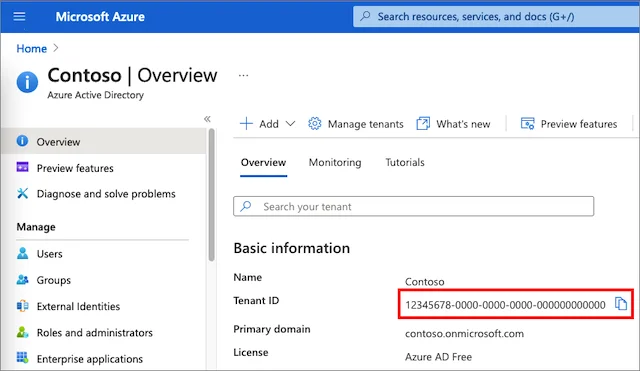Open Roles and administrators
Screen dimensions: 640x371
click(95, 333)
